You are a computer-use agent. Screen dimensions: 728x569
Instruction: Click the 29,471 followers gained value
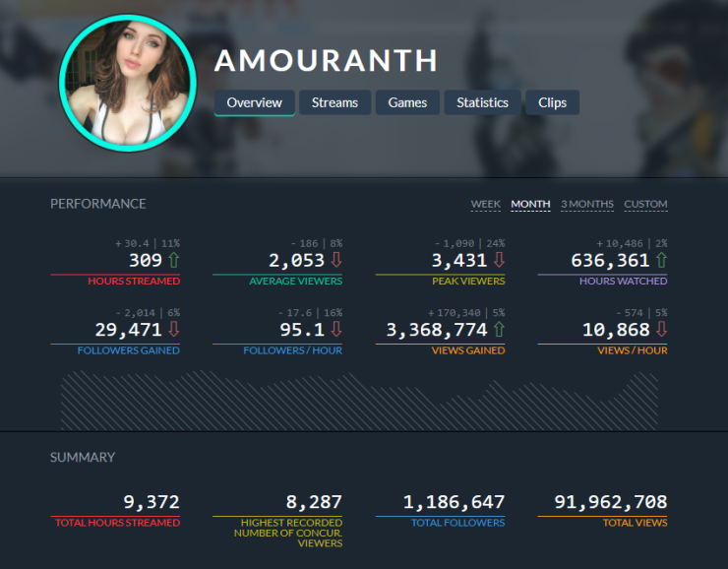(129, 330)
